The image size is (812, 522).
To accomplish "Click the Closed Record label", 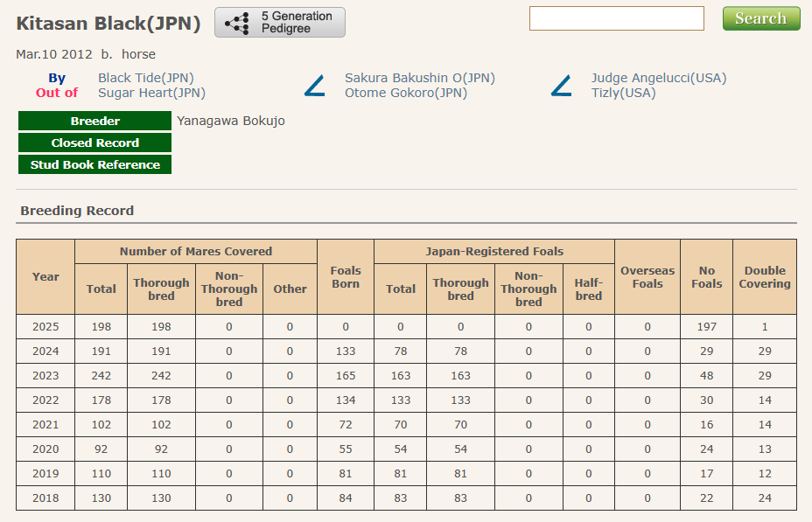I will [94, 143].
